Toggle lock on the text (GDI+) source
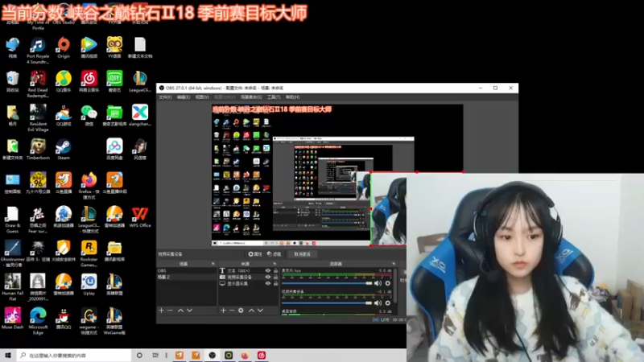This screenshot has height=362, width=644. tap(275, 271)
